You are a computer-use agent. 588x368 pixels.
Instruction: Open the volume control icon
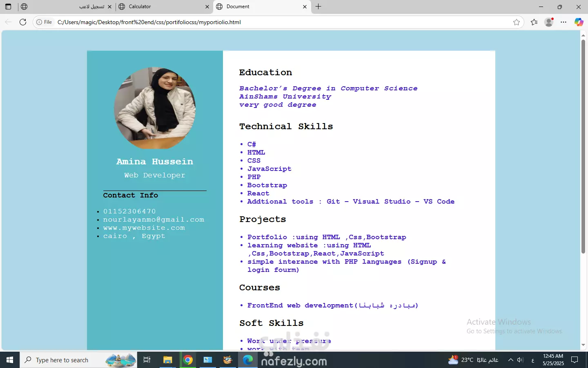point(520,360)
